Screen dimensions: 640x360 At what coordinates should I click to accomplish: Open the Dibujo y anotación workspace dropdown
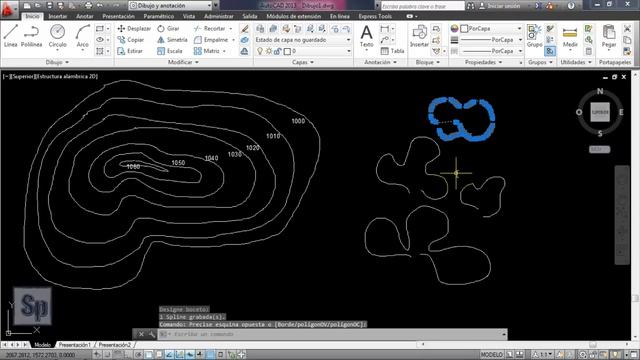171,6
